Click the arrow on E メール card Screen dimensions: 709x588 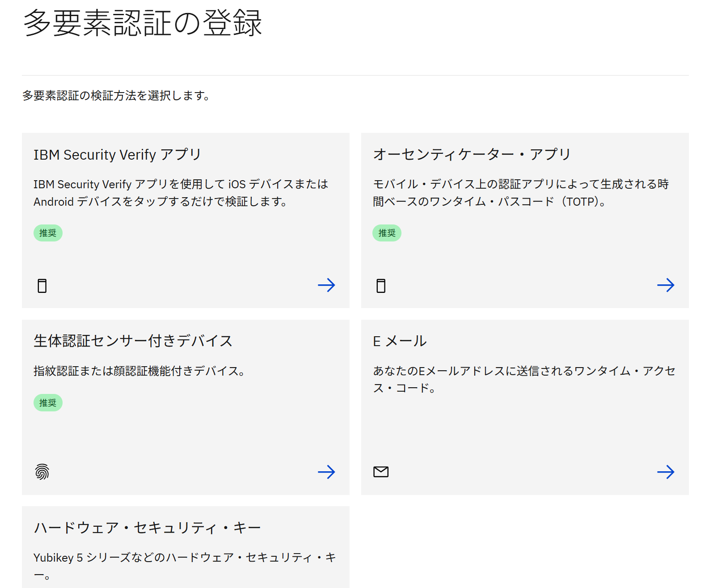point(666,472)
